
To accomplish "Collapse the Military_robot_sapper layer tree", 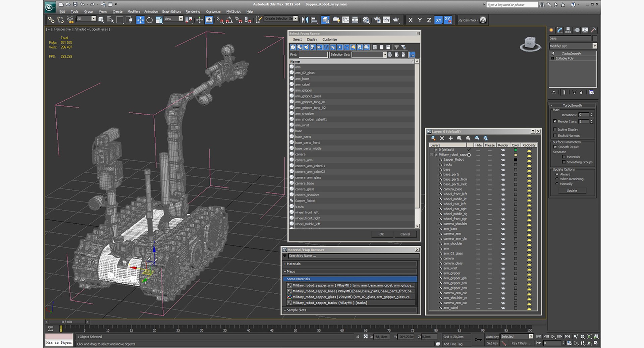I will tap(432, 155).
